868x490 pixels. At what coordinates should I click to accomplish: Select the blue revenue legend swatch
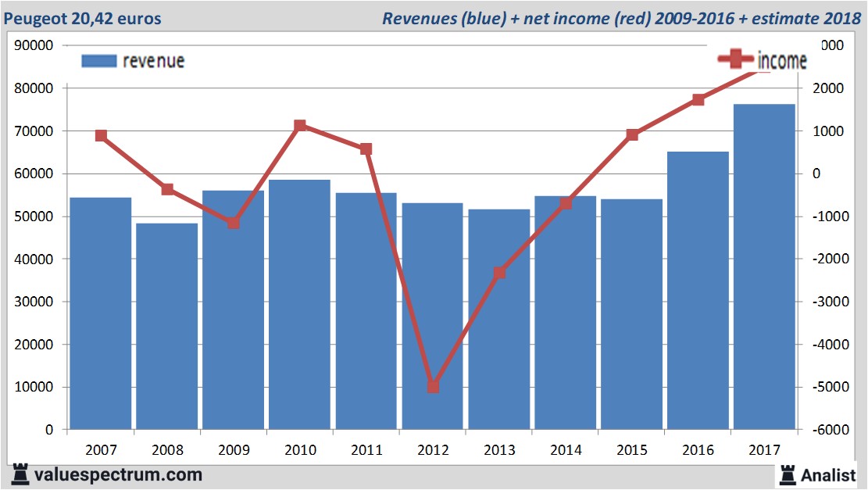(x=98, y=61)
